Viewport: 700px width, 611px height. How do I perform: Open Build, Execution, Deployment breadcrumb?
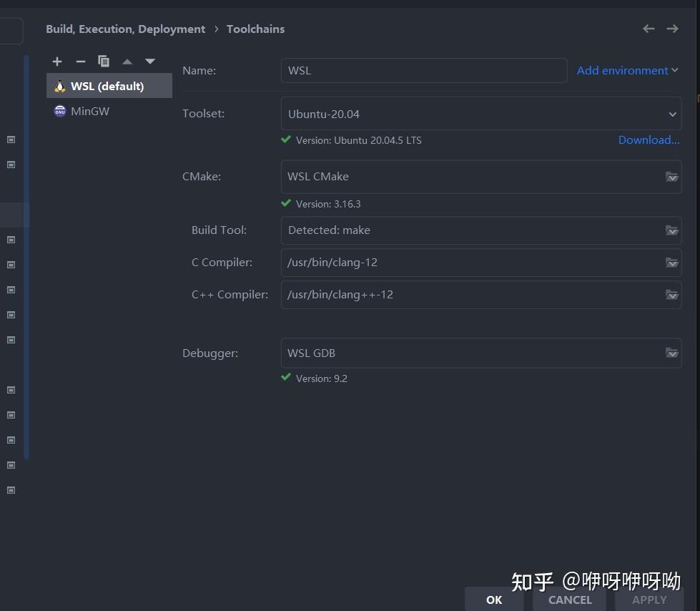[x=125, y=29]
